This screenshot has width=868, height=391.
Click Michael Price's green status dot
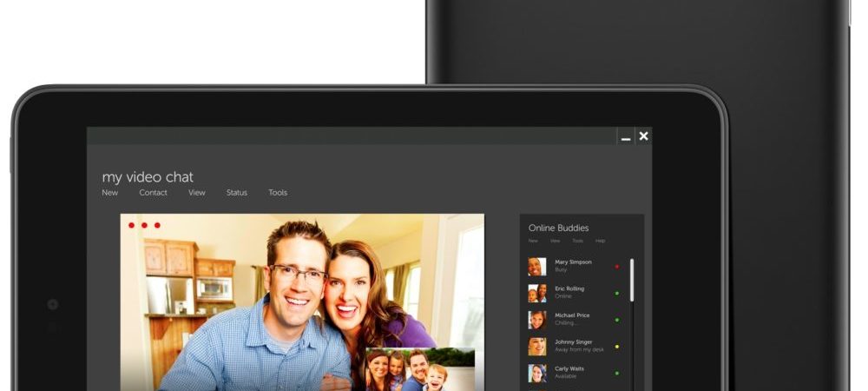coord(617,320)
